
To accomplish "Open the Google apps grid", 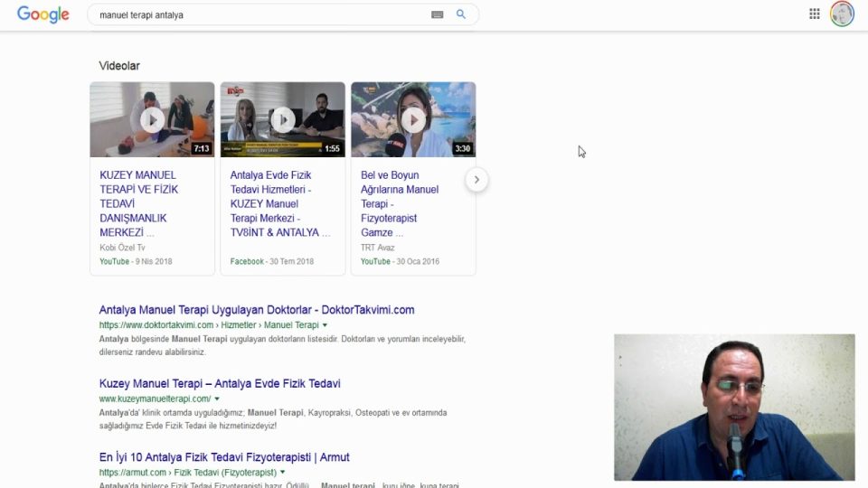I will 815,14.
